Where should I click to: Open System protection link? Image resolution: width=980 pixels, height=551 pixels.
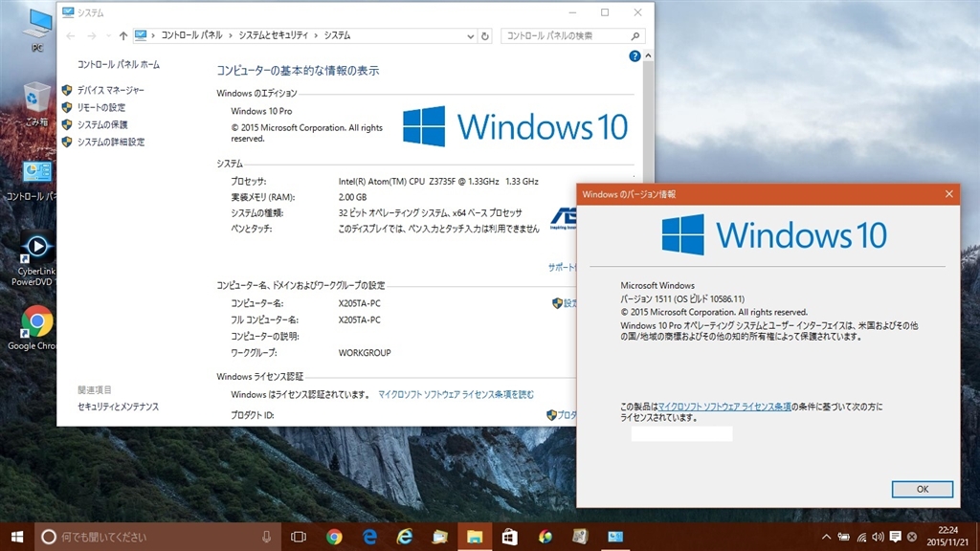[x=102, y=125]
